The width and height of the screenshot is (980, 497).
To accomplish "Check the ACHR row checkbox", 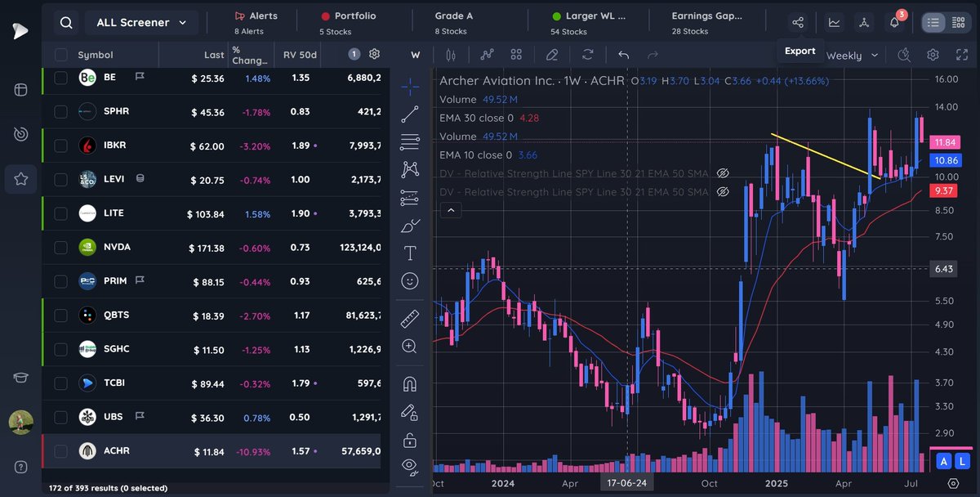I will coord(60,450).
